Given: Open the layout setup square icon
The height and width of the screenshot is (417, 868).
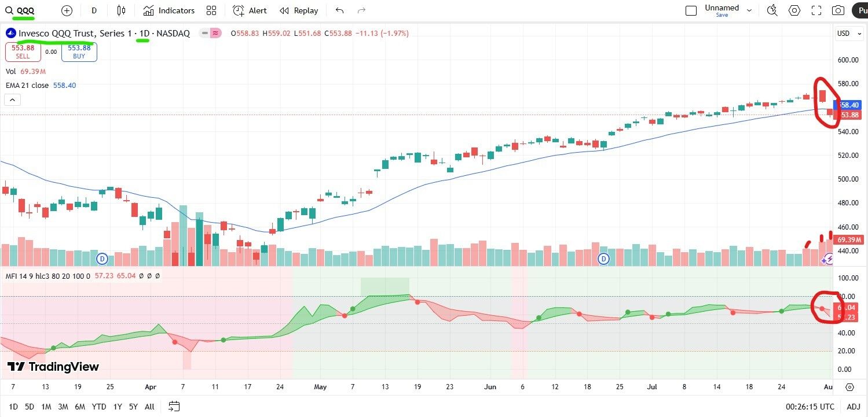Looking at the screenshot, I should click(x=691, y=10).
